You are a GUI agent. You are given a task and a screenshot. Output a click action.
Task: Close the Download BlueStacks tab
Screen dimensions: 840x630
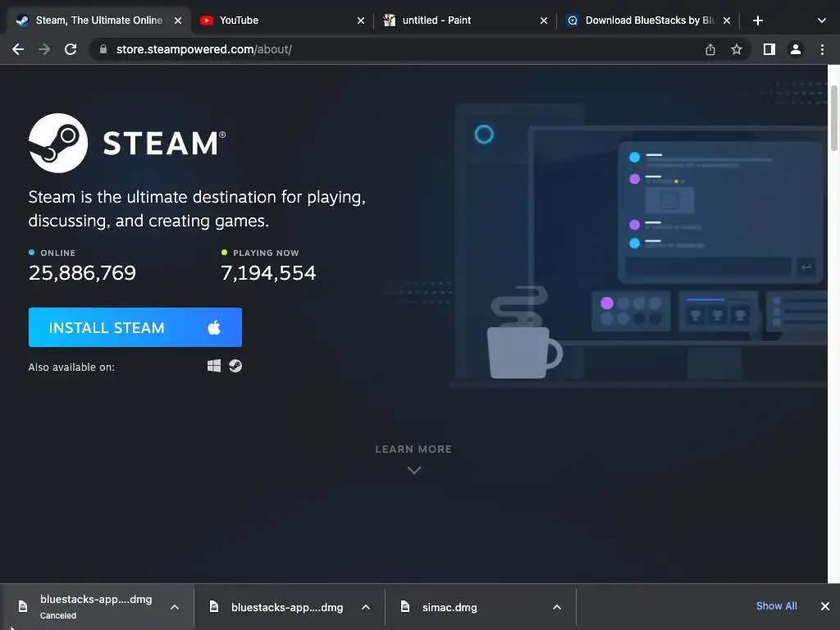click(727, 21)
